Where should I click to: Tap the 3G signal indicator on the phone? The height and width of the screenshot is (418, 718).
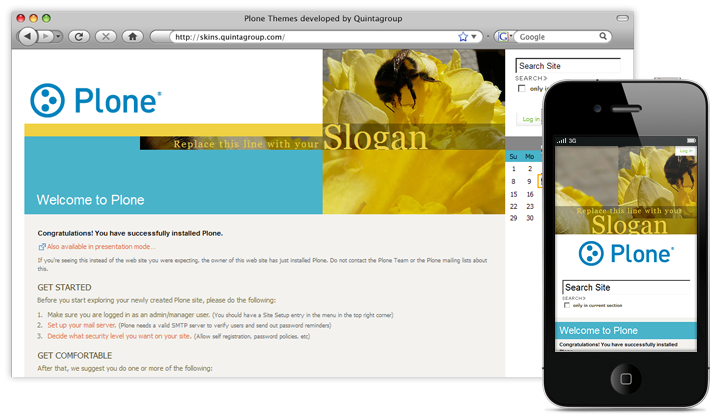click(572, 141)
